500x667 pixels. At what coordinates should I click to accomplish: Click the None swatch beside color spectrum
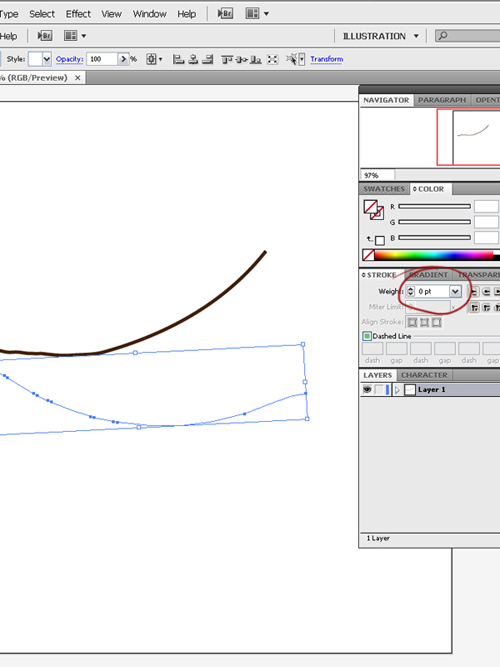(368, 255)
